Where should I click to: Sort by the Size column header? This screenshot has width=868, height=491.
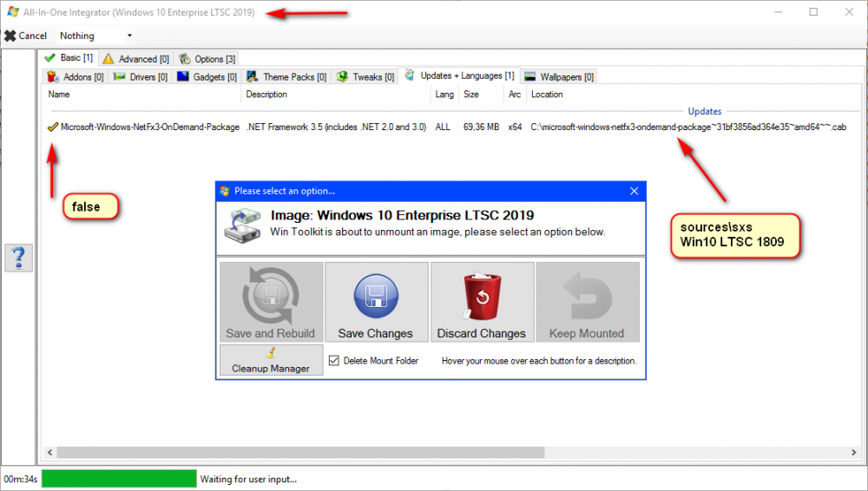click(481, 95)
